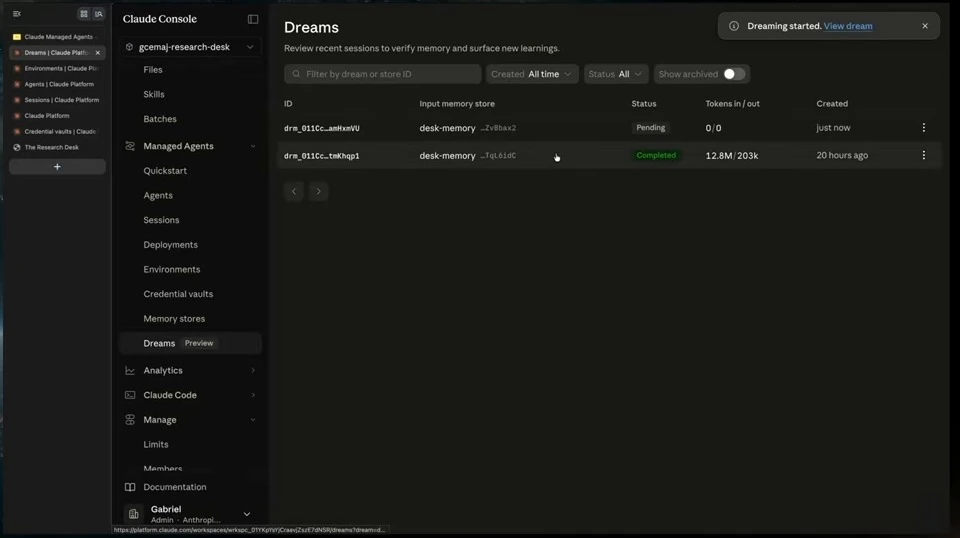Viewport: 960px width, 538px height.
Task: Click the grid view icon in browser sidebar
Action: click(x=84, y=13)
